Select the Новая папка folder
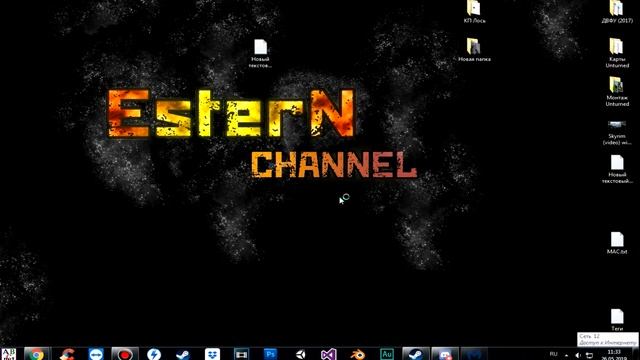This screenshot has width=640, height=360. coord(474,50)
